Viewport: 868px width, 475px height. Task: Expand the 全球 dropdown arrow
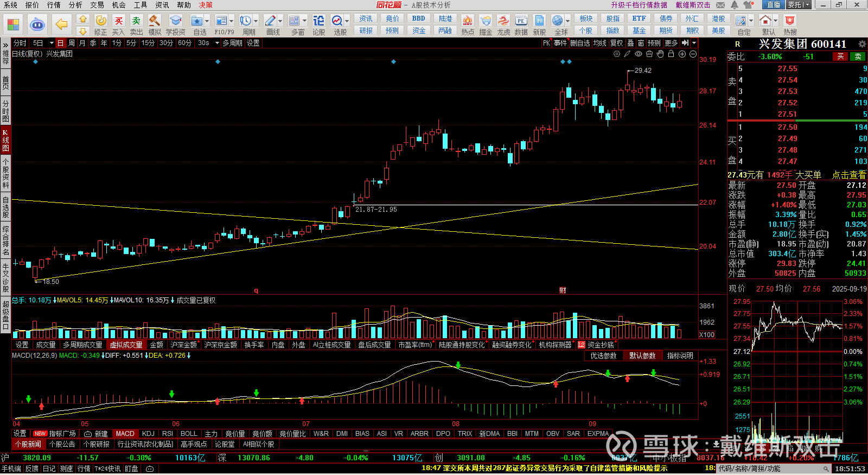pyautogui.click(x=567, y=21)
